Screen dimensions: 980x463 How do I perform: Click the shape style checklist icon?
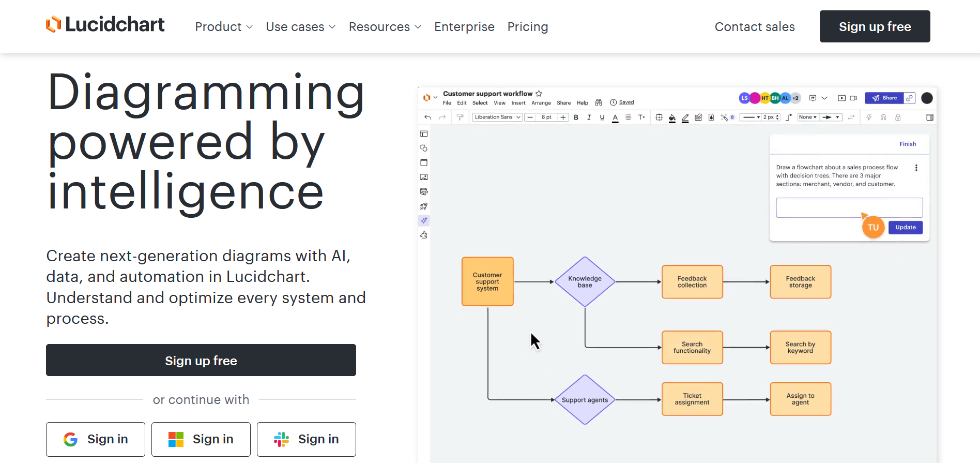pos(698,117)
